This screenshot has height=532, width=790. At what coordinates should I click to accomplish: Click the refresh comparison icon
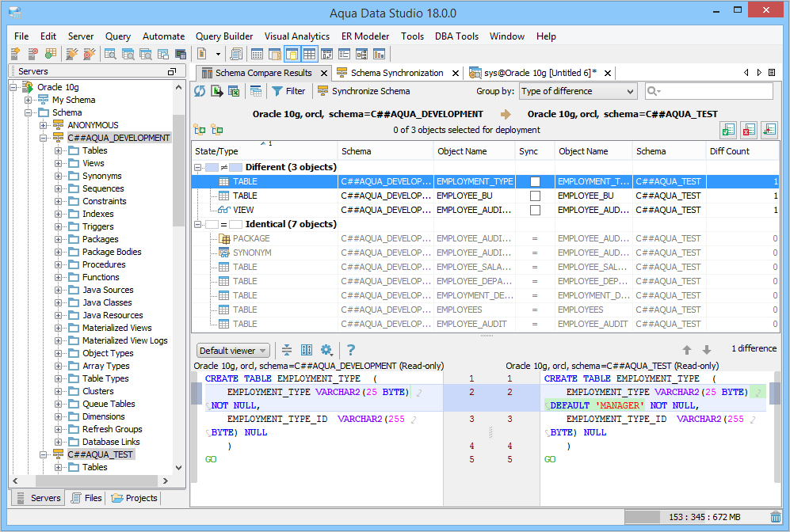(200, 91)
